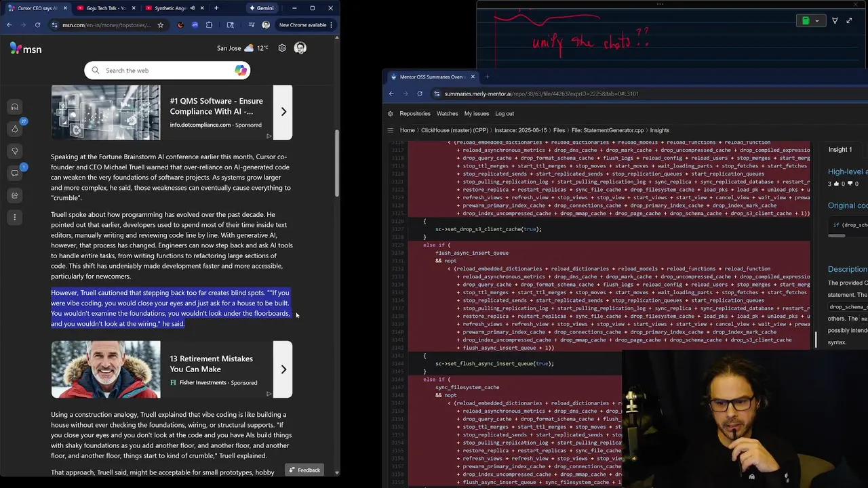Open msn profile avatar
This screenshot has height=488, width=868.
(300, 48)
